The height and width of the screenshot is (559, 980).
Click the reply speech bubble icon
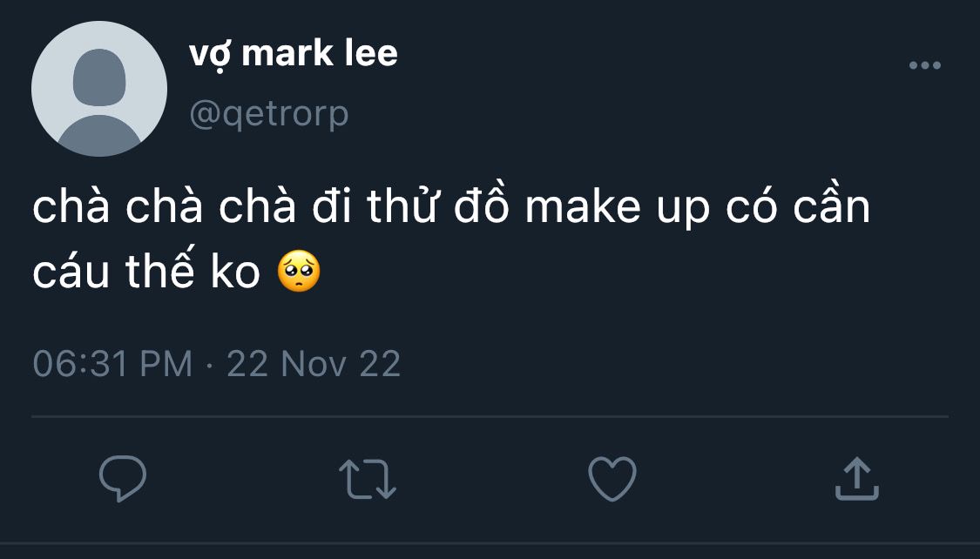click(122, 479)
